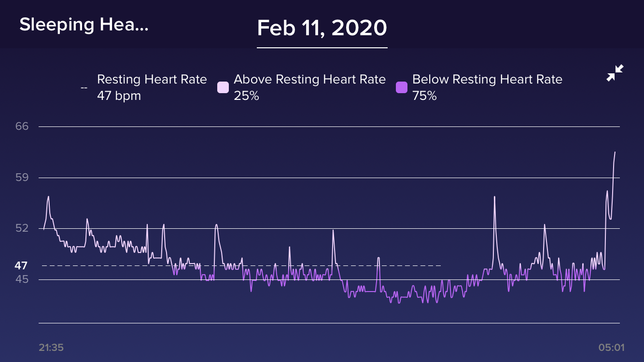Click the 66 y-axis label
Image resolution: width=644 pixels, height=362 pixels.
pyautogui.click(x=22, y=126)
